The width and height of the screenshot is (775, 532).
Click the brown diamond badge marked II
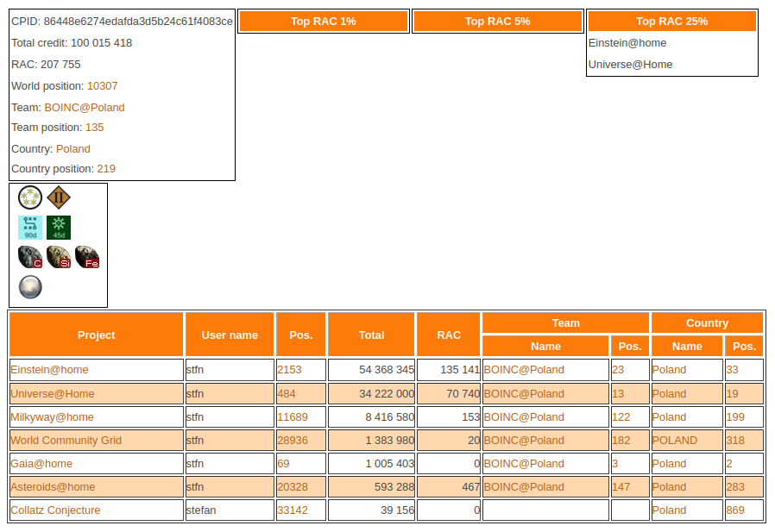coord(59,197)
